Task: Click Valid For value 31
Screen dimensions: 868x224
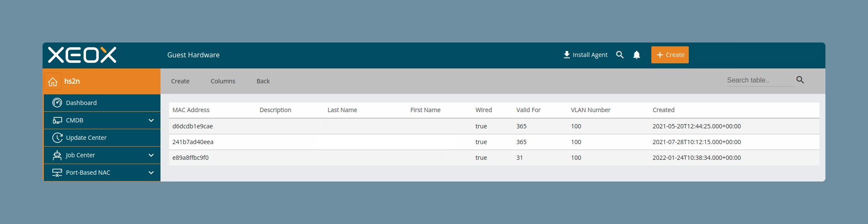Action: point(519,158)
